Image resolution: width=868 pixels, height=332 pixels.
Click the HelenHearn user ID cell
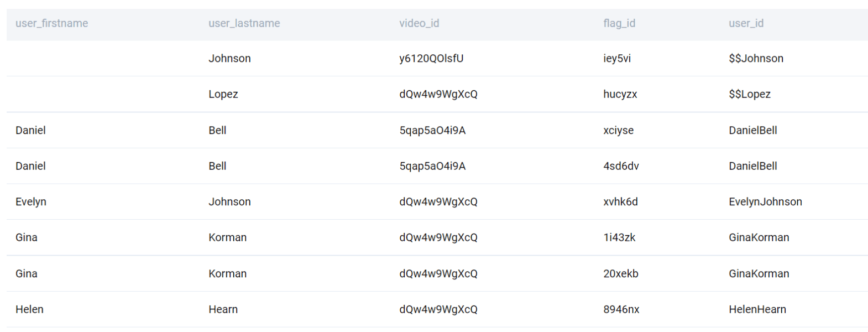(x=757, y=309)
